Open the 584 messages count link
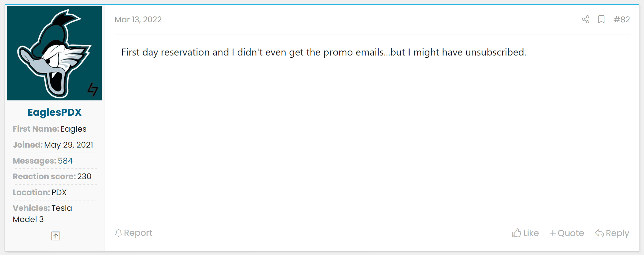Image resolution: width=644 pixels, height=255 pixels. point(65,161)
